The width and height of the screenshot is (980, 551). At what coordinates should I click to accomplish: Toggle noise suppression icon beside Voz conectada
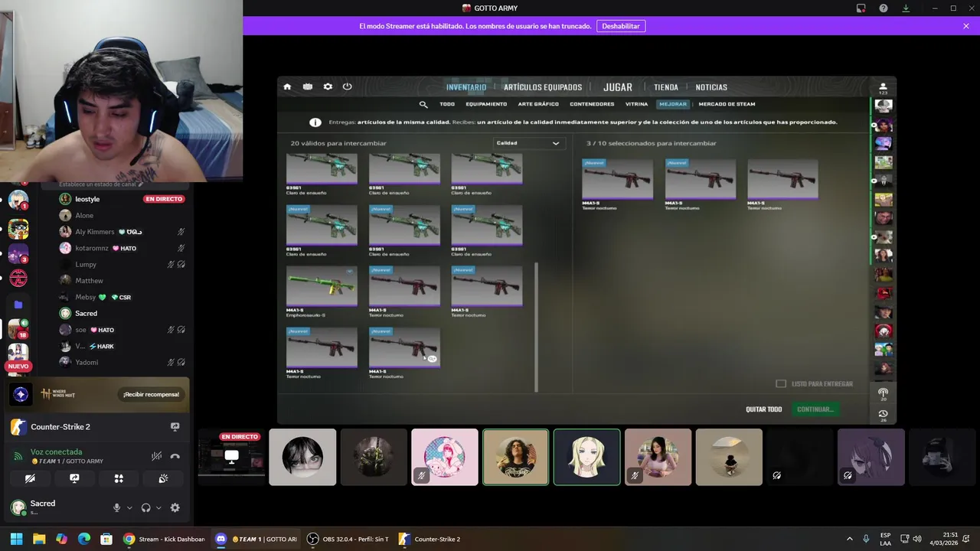pyautogui.click(x=156, y=456)
